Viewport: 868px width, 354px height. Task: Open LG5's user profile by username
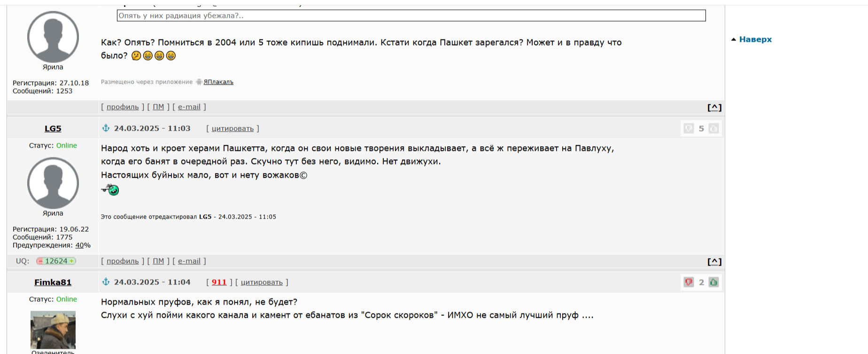53,128
